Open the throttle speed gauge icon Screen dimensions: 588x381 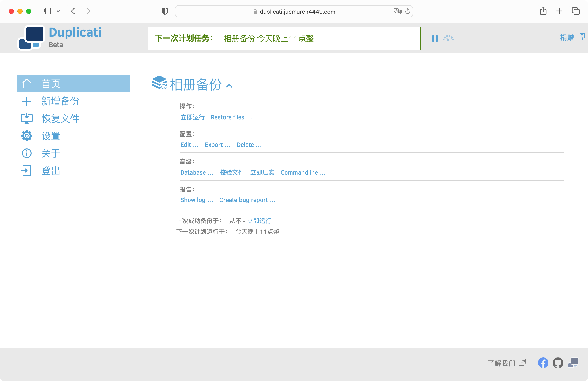pyautogui.click(x=448, y=38)
